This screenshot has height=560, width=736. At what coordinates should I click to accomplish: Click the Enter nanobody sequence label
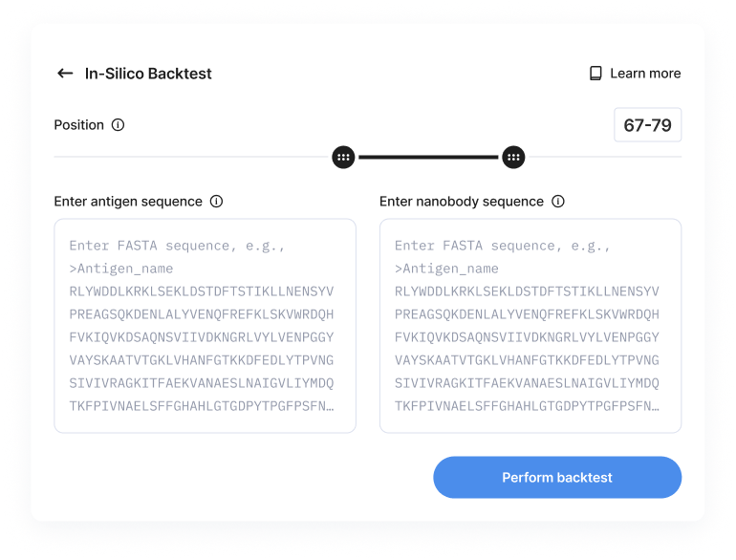[461, 202]
